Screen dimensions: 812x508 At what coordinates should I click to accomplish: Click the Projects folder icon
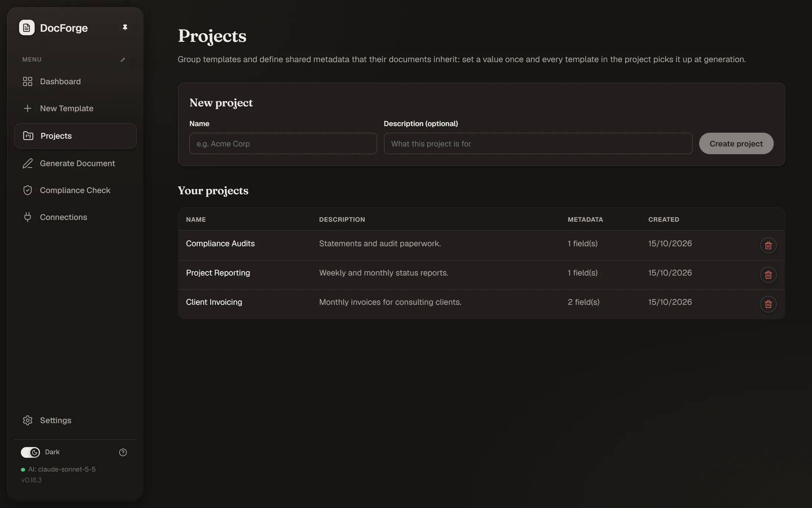pyautogui.click(x=28, y=136)
